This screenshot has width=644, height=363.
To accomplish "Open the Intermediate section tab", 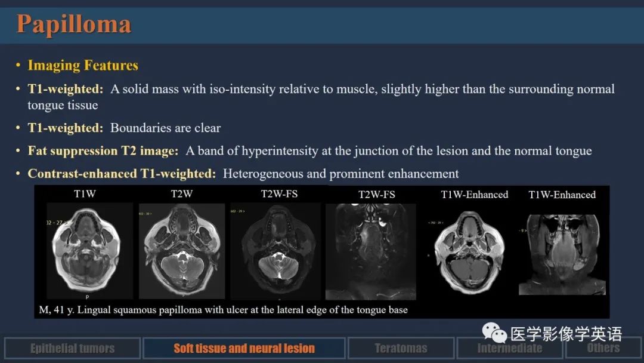I will point(509,348).
